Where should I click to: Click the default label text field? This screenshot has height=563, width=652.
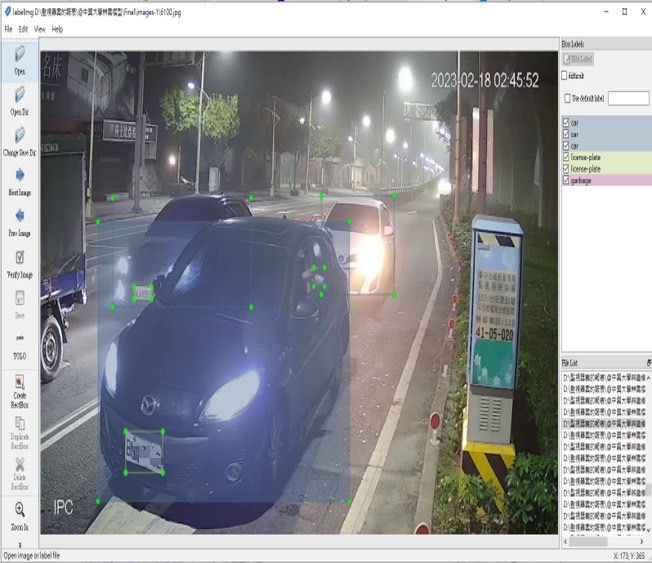pos(628,98)
